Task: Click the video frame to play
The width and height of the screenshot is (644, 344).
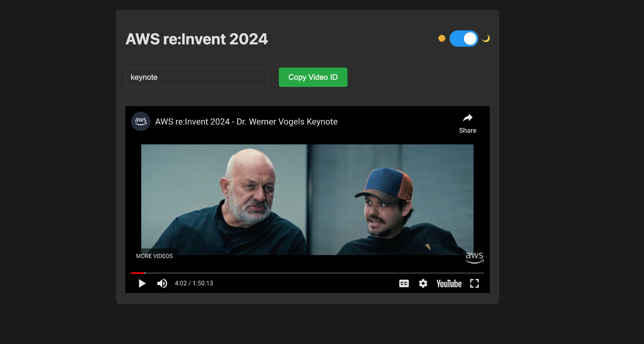Action: [307, 200]
